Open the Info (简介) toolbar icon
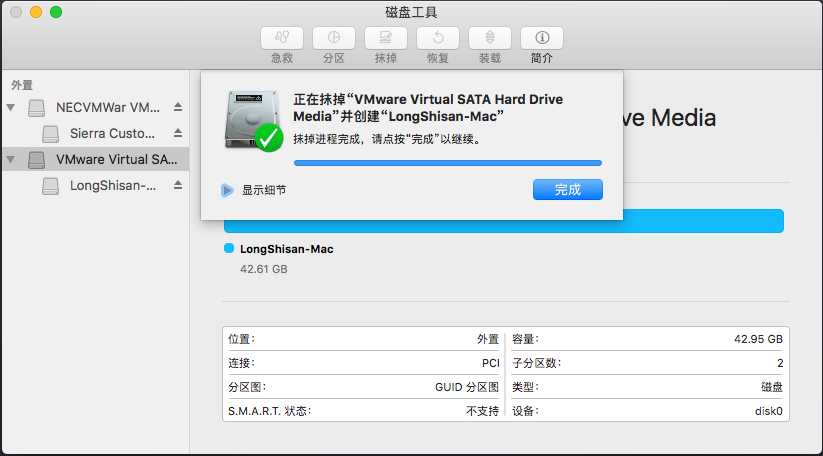Screen dimensions: 823x456 click(x=542, y=38)
